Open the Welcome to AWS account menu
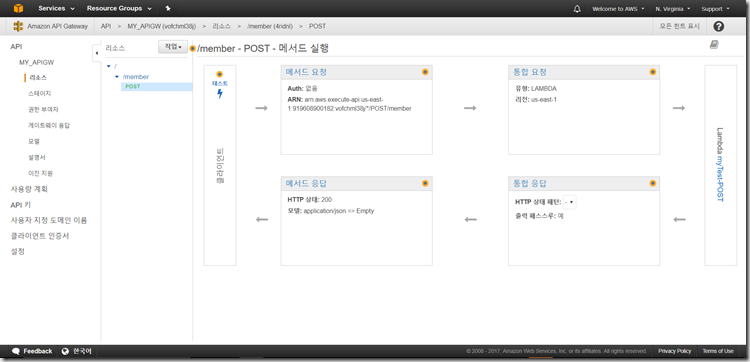This screenshot has height=362, width=750. 618,9
